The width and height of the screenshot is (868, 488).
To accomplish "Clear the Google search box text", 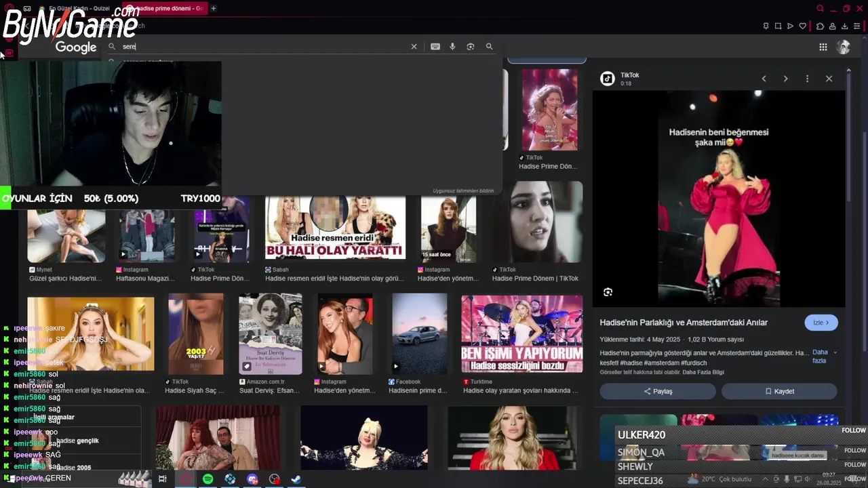I will 414,47.
